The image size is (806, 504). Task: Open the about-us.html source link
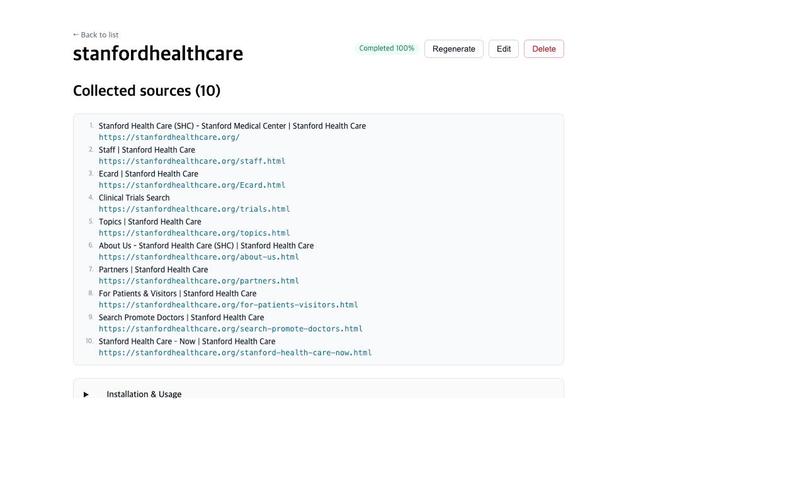198,257
